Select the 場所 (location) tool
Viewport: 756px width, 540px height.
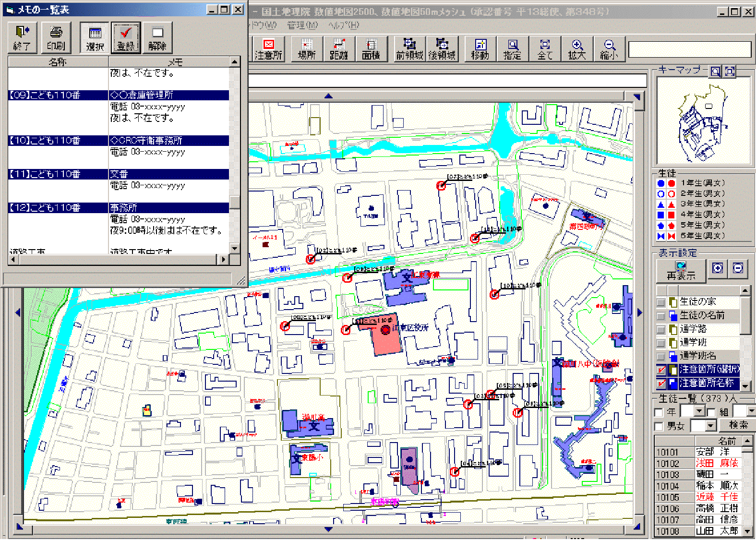[x=307, y=49]
